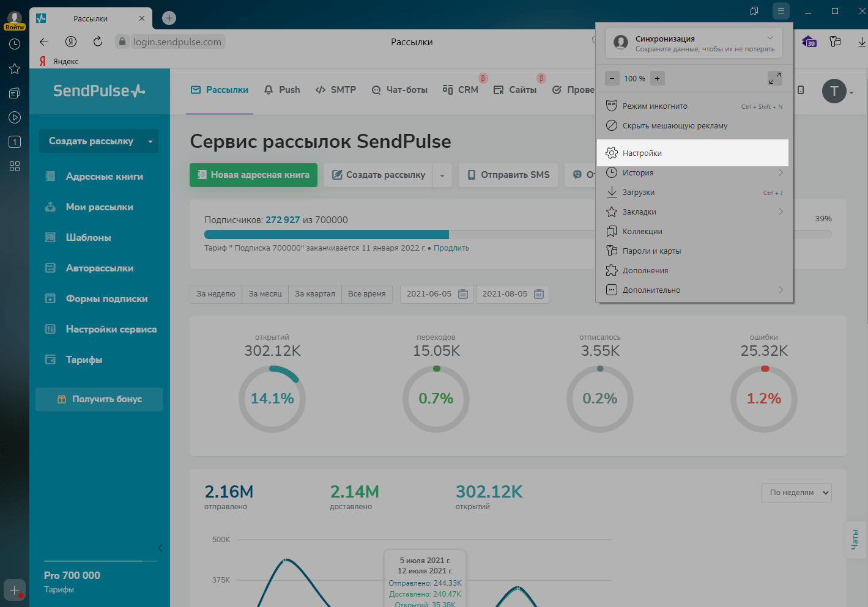Open Закладки submenu in browser menu
Screen dimensions: 868x607
pos(694,212)
